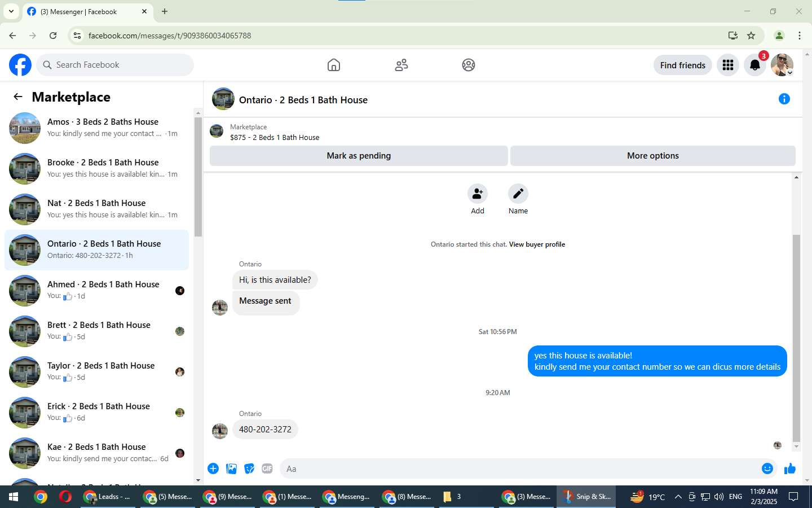The height and width of the screenshot is (508, 812).
Task: Open the GIF picker icon
Action: coord(267,468)
